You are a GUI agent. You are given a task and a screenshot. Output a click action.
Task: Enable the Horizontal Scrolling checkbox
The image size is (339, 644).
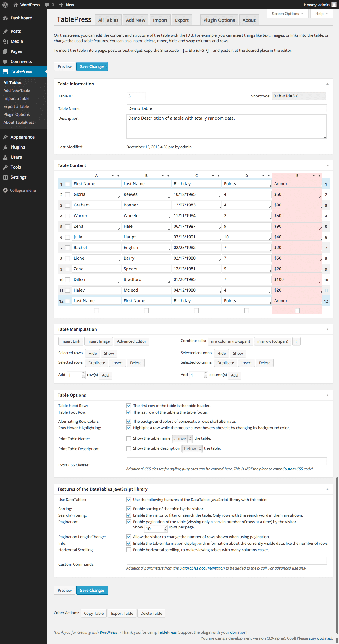129,550
